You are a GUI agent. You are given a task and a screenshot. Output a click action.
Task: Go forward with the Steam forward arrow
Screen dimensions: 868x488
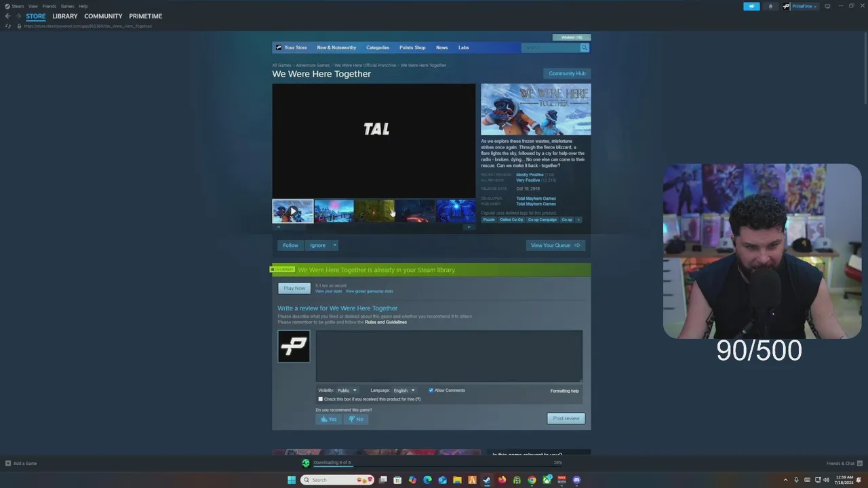18,16
